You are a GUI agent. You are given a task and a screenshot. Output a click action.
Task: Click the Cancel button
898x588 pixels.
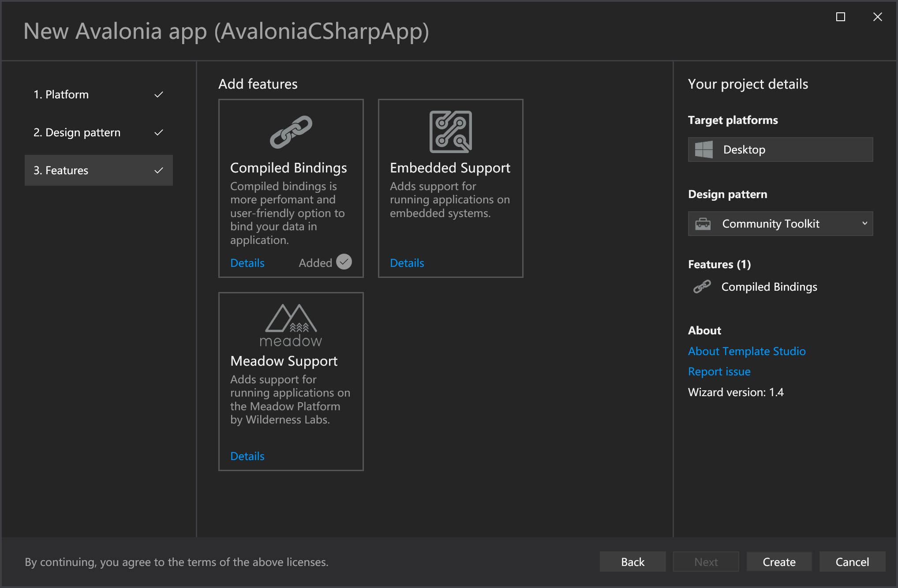tap(853, 562)
